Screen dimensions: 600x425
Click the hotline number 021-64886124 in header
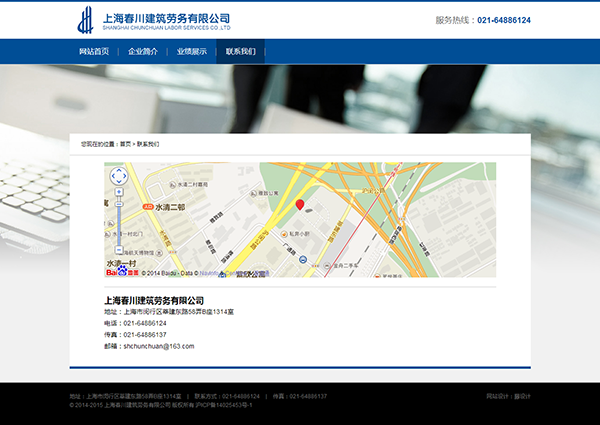pos(503,20)
